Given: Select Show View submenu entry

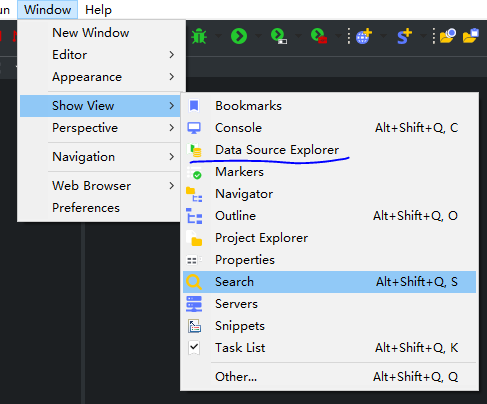Looking at the screenshot, I should point(101,106).
